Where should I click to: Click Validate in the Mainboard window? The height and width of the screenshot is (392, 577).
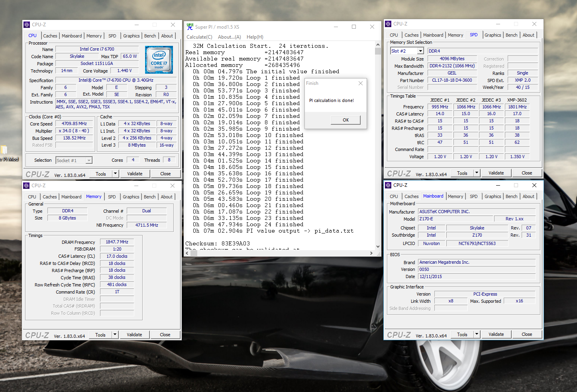click(496, 334)
